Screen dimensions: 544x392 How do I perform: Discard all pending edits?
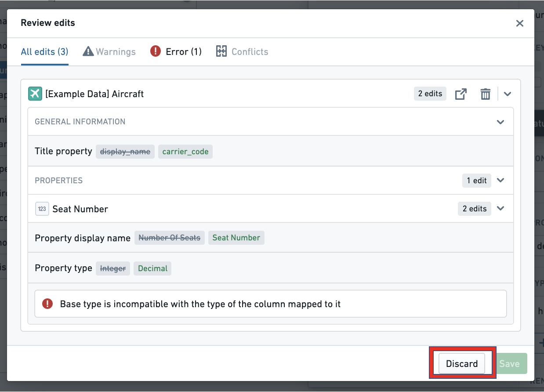(x=462, y=363)
